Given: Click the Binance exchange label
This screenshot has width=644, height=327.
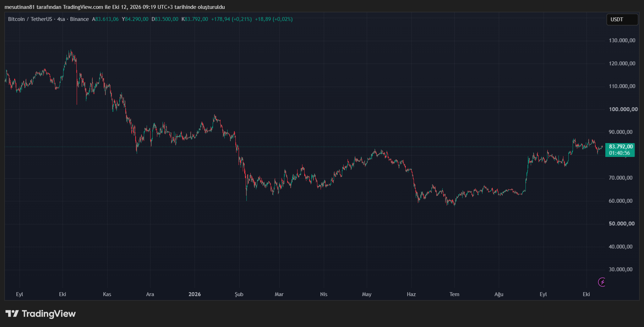Looking at the screenshot, I should 79,19.
